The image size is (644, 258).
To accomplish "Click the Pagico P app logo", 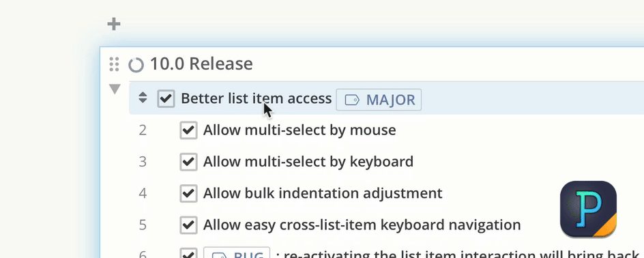I will 588,209.
